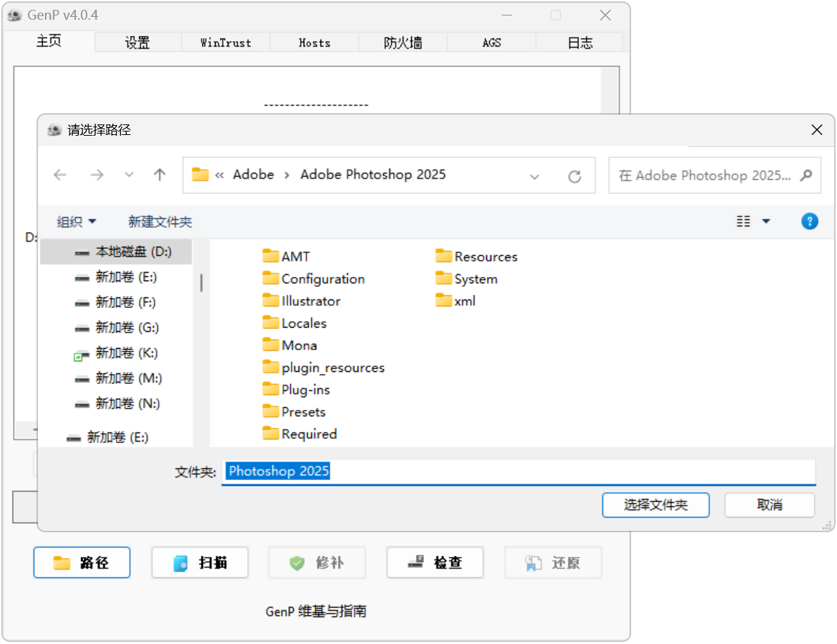Click 新建文件夹 to create a folder

point(160,221)
